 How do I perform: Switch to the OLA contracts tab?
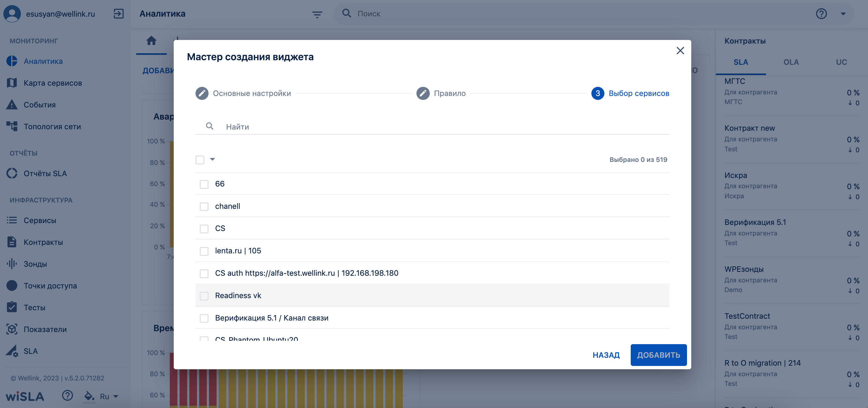[791, 62]
